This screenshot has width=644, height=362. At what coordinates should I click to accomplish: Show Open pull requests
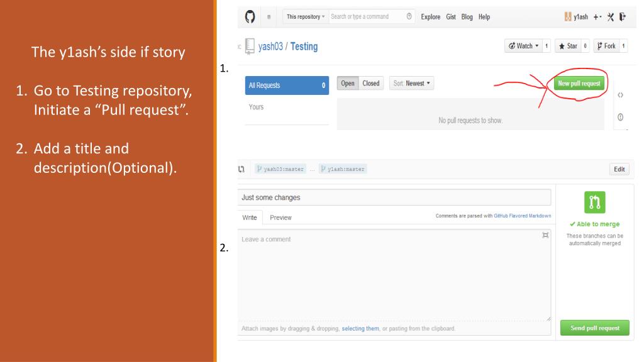point(347,84)
